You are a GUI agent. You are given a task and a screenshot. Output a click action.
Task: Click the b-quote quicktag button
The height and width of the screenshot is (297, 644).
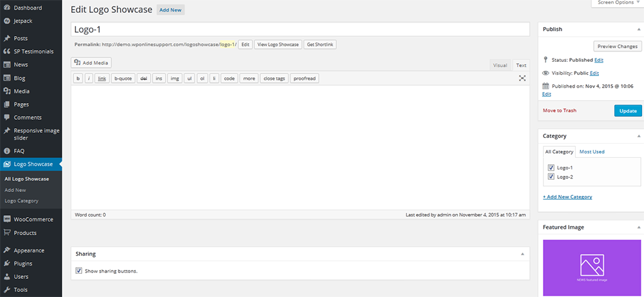click(123, 79)
